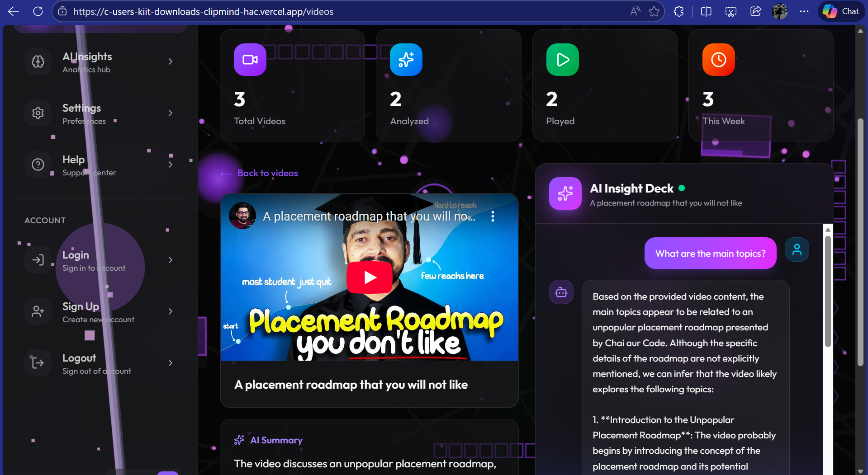This screenshot has width=868, height=475.
Task: Click the 'What are the main topics?' bubble
Action: 711,253
